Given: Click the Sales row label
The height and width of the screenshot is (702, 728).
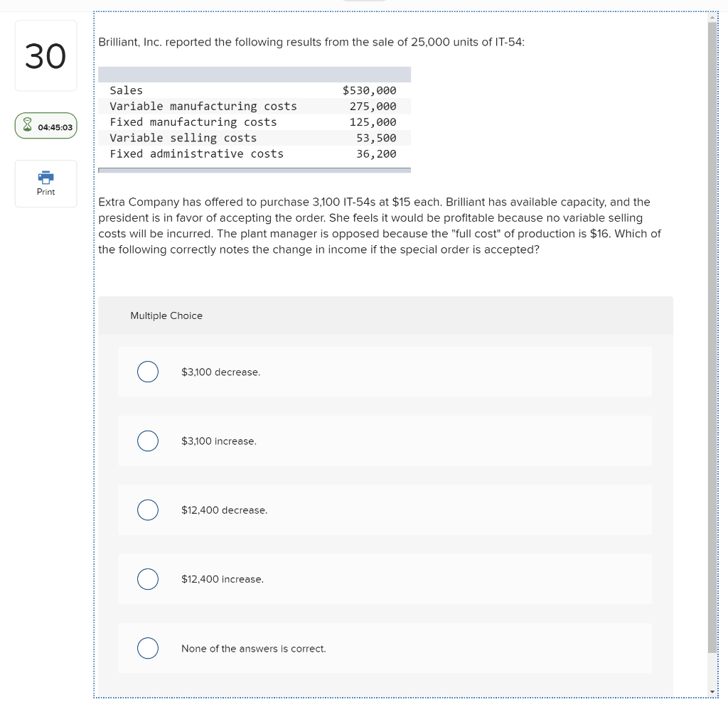Looking at the screenshot, I should [127, 90].
